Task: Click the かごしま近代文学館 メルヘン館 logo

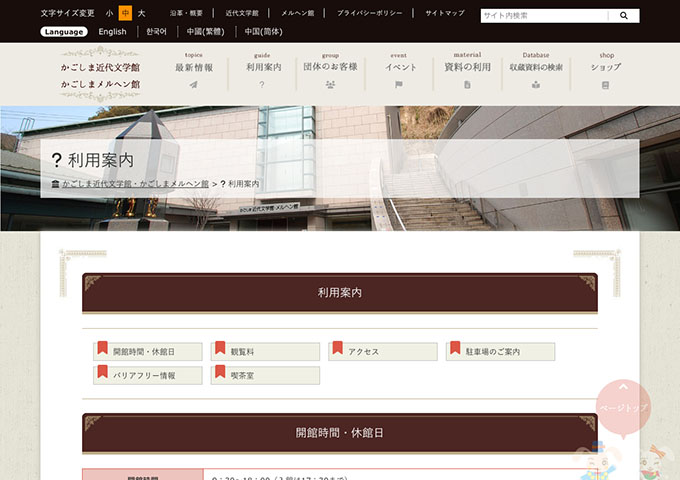Action: pyautogui.click(x=100, y=75)
